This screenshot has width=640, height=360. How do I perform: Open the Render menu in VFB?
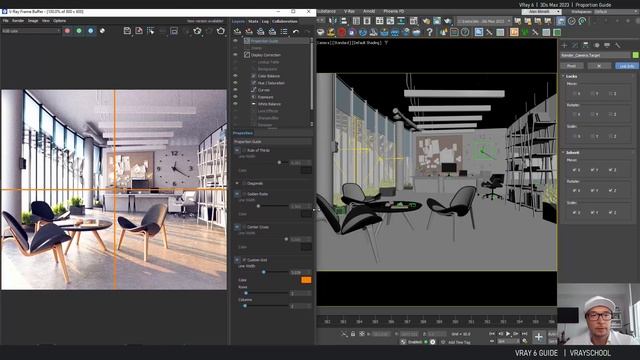click(x=18, y=20)
